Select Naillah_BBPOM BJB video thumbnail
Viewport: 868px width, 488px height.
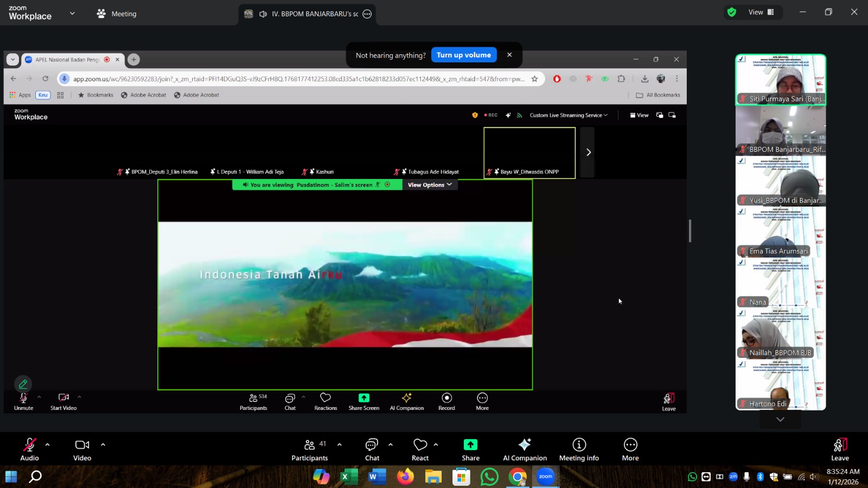point(780,333)
